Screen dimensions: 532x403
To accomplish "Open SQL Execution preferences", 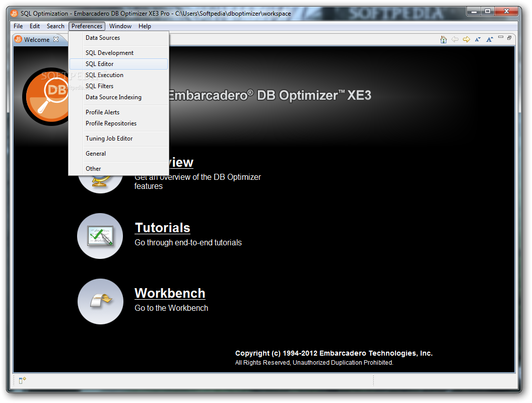I will (119, 75).
